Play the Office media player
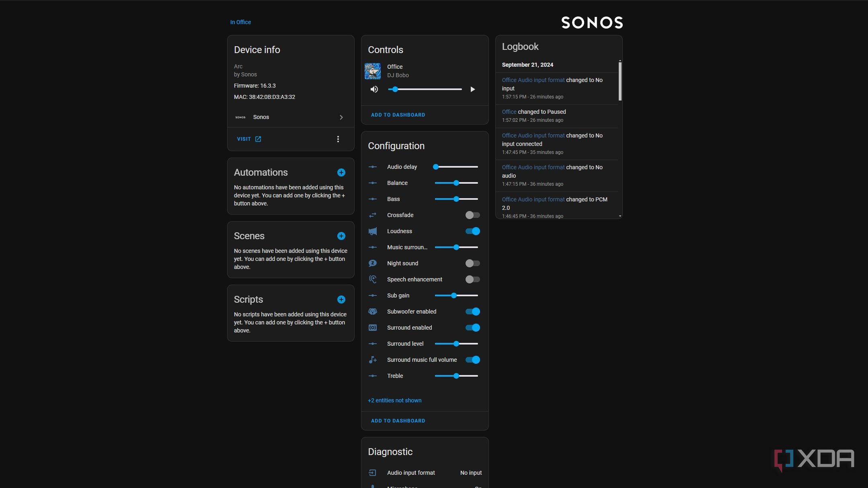 pyautogui.click(x=473, y=89)
